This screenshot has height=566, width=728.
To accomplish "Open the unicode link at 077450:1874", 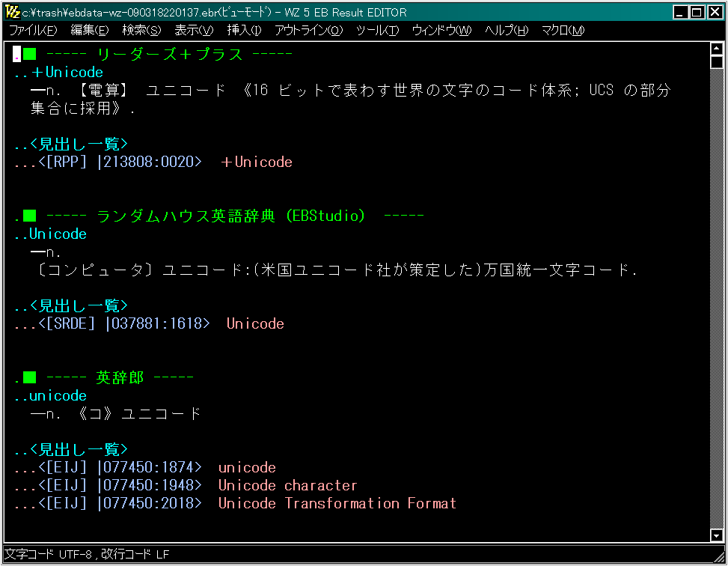I will pyautogui.click(x=247, y=467).
